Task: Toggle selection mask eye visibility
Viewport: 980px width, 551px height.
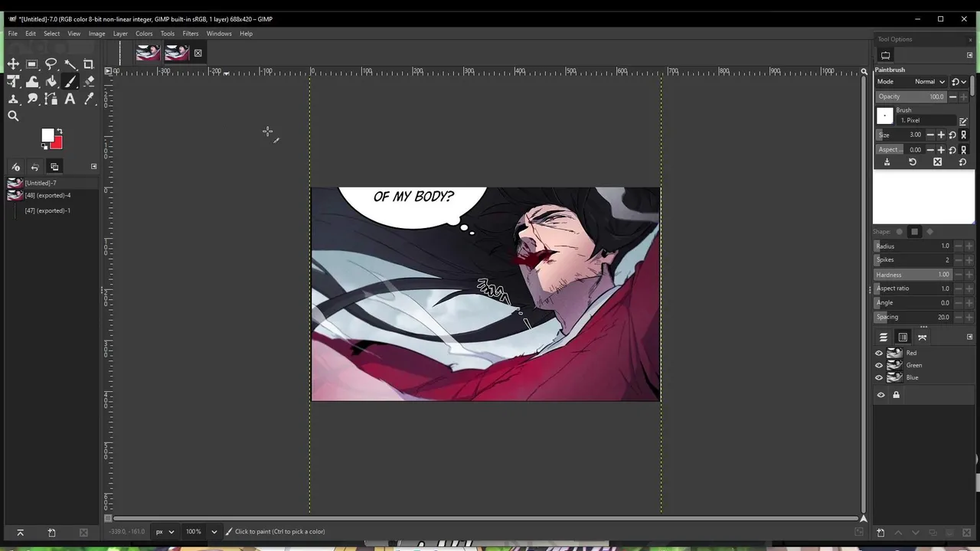Action: 880,395
